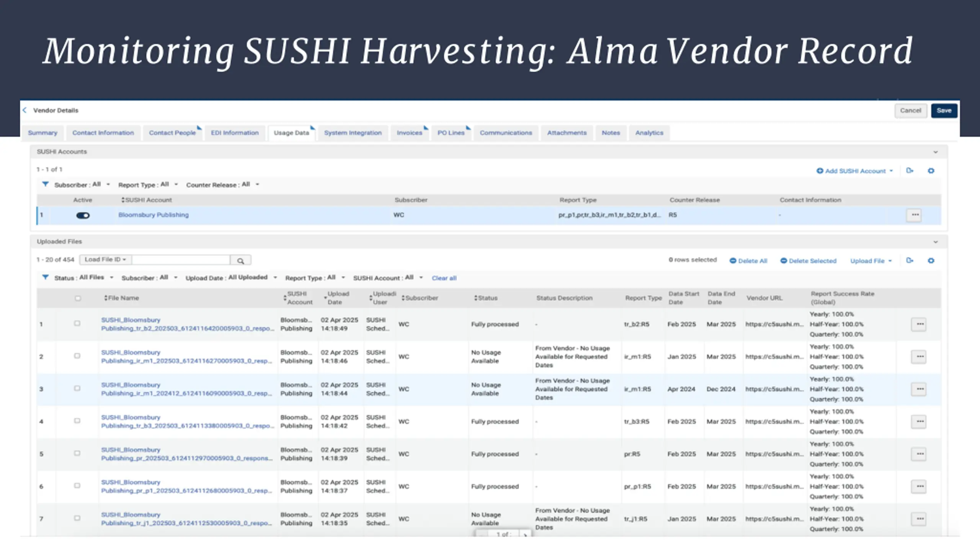Switch to the Analytics tab
The height and width of the screenshot is (551, 980).
pos(649,133)
